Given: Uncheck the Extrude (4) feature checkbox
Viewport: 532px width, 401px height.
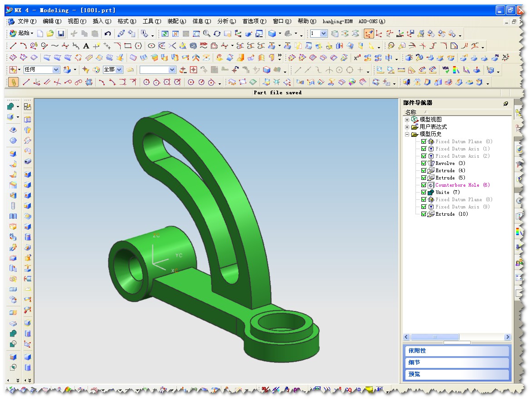Looking at the screenshot, I should tap(424, 170).
